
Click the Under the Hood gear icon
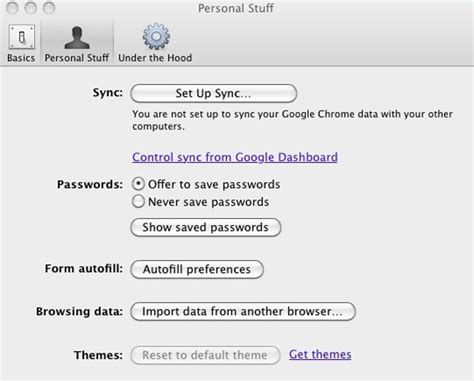tap(156, 36)
